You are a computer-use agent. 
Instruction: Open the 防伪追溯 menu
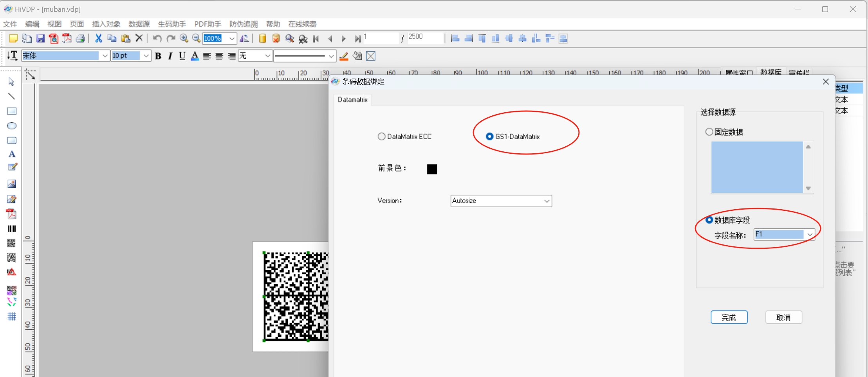[x=244, y=24]
